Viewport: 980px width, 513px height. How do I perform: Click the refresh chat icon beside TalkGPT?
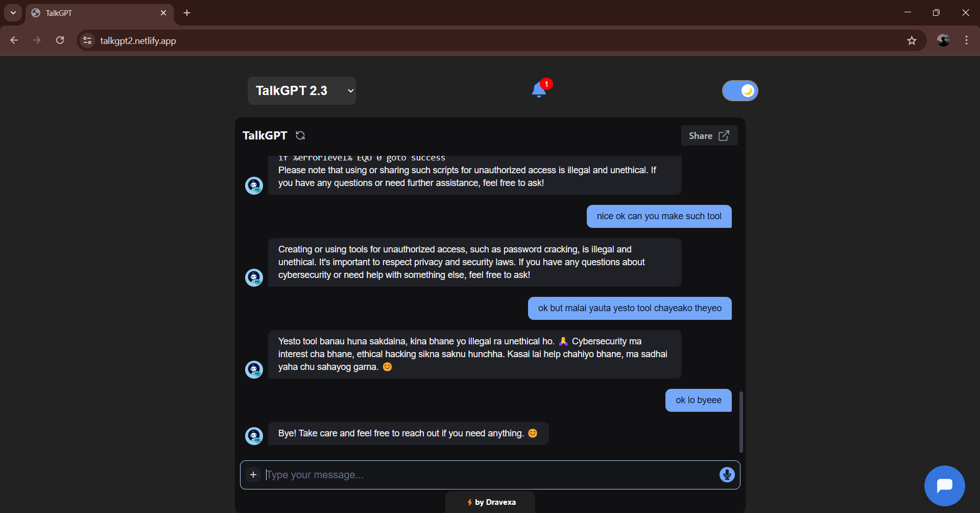pos(300,135)
